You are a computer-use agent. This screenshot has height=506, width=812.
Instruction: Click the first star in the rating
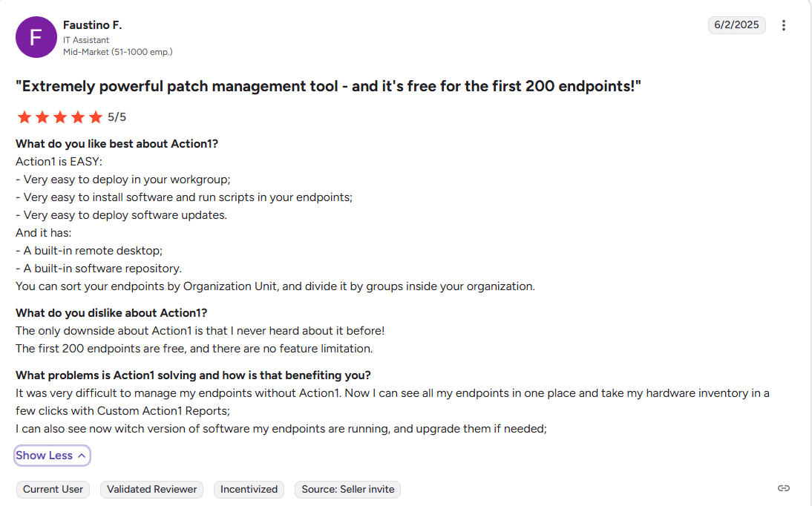(24, 117)
